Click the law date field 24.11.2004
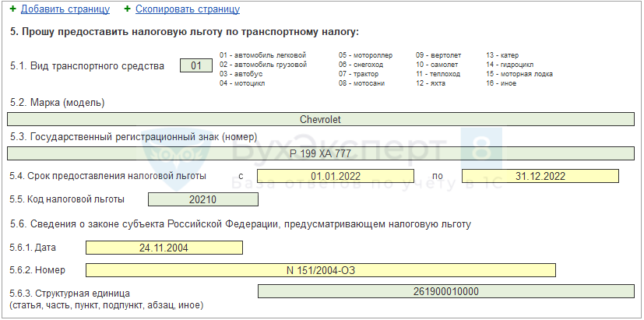Viewport: 644px width, 320px height. tap(164, 248)
